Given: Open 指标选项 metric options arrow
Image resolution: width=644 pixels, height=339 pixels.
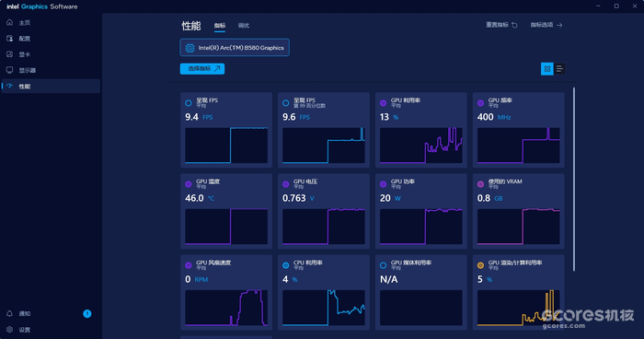Looking at the screenshot, I should pos(559,25).
